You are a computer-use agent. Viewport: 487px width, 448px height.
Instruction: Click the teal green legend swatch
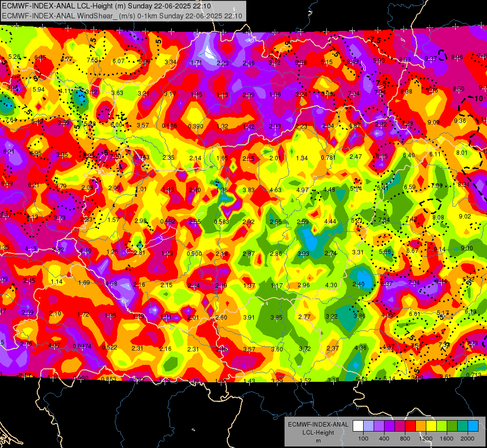(x=463, y=426)
